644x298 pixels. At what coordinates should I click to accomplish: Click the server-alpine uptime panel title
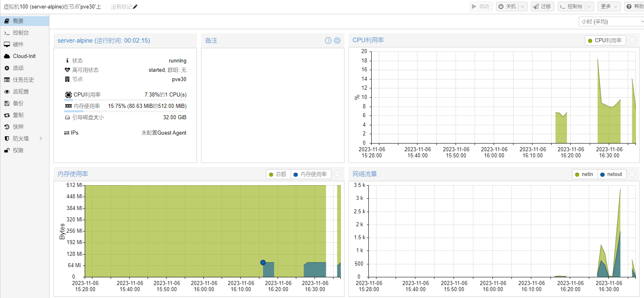[104, 41]
